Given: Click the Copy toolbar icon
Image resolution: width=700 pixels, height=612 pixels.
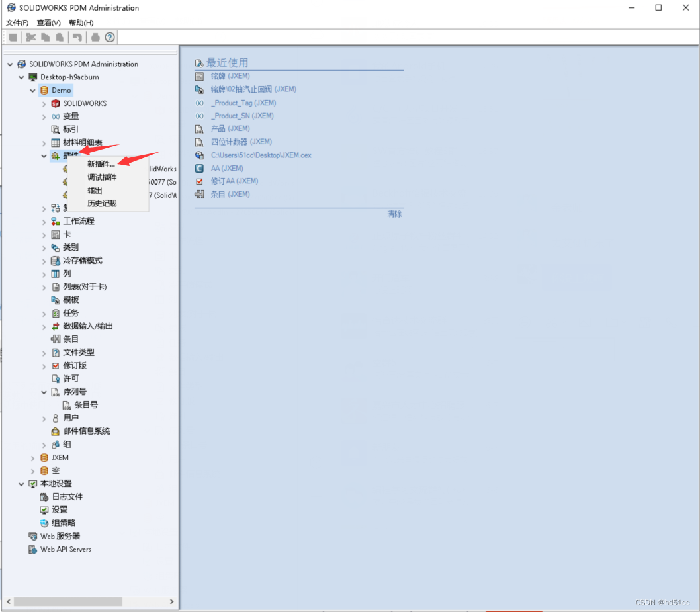Looking at the screenshot, I should (x=45, y=38).
